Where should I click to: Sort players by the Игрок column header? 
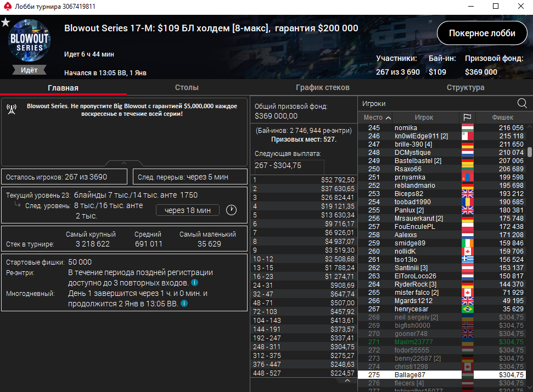pyautogui.click(x=424, y=117)
